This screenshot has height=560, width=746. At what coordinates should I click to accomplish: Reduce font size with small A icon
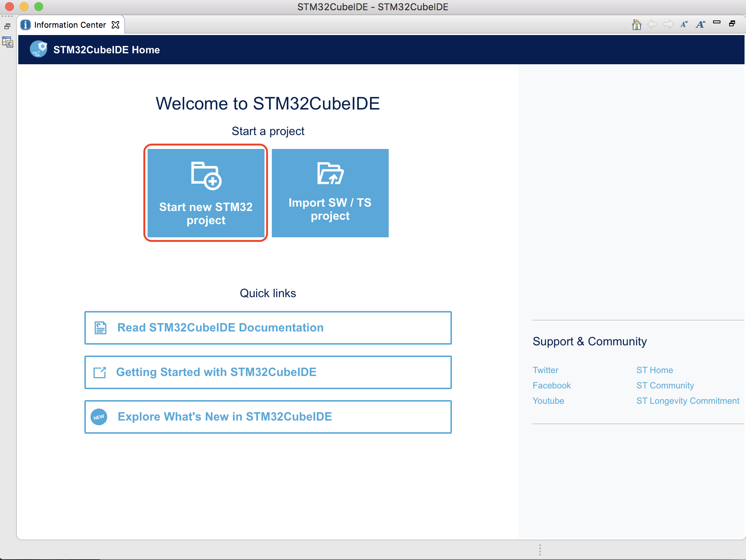pyautogui.click(x=684, y=24)
